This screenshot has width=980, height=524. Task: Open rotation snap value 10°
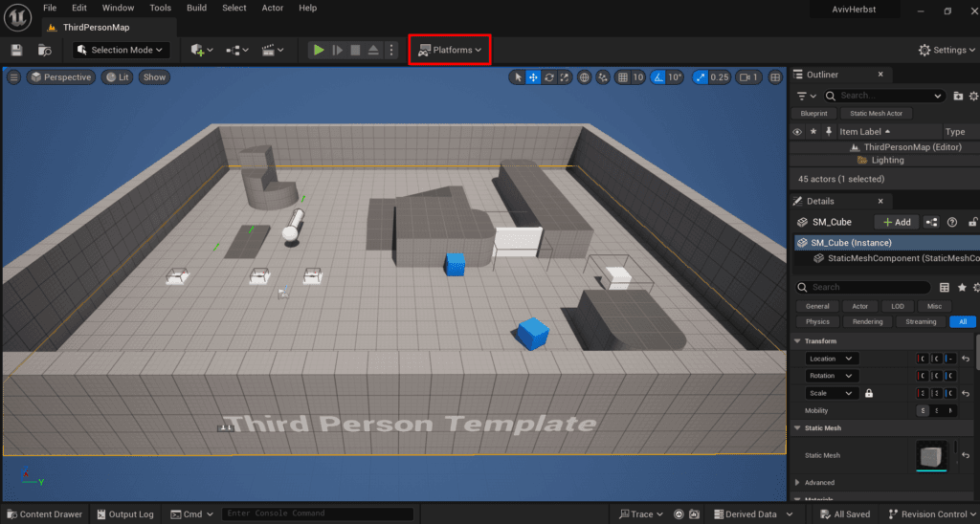tap(675, 77)
